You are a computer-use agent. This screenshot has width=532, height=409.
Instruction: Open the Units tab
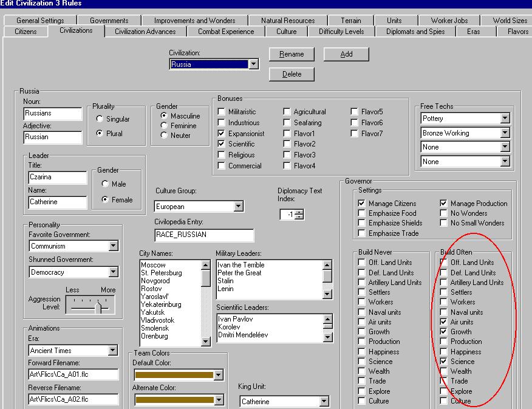[x=394, y=21]
